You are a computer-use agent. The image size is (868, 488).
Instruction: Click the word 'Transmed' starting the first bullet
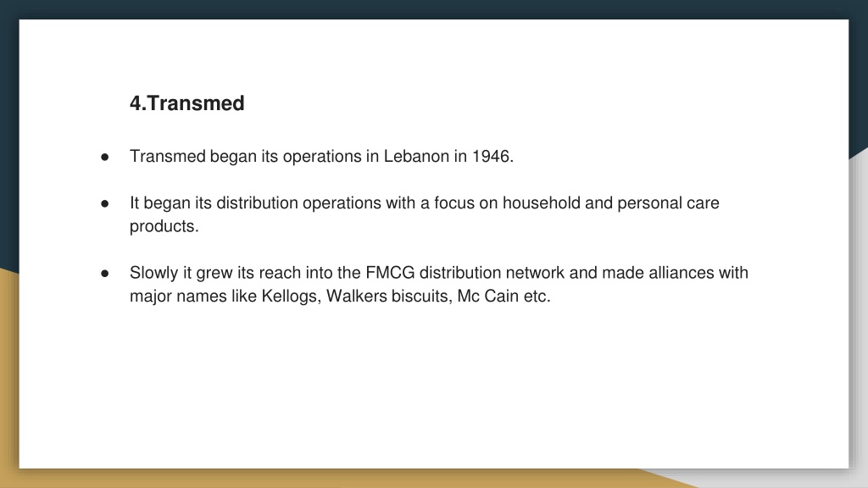tap(168, 156)
